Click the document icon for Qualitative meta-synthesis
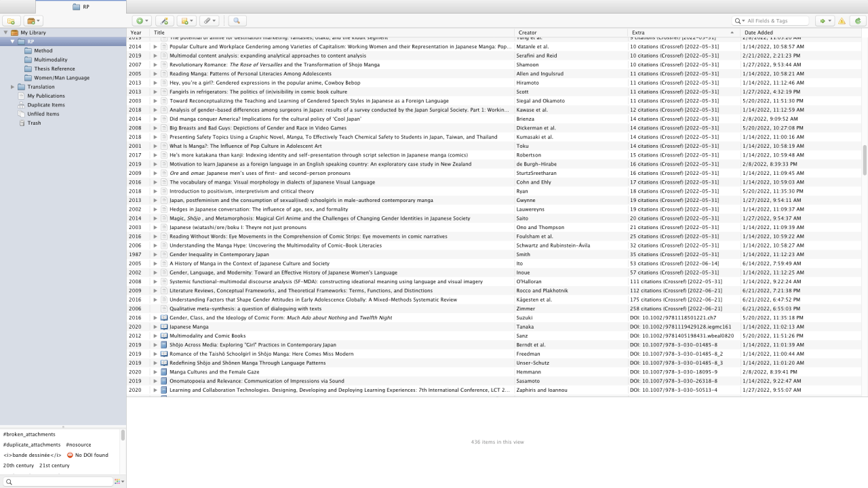The width and height of the screenshot is (868, 488). [x=164, y=308]
